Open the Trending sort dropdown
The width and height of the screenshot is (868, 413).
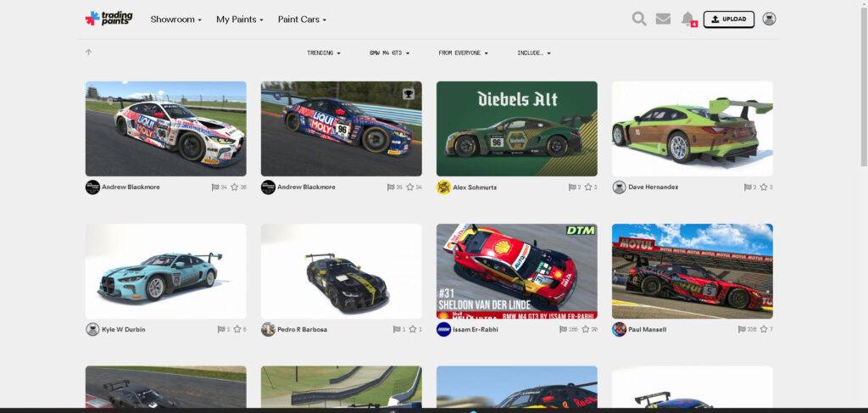324,53
